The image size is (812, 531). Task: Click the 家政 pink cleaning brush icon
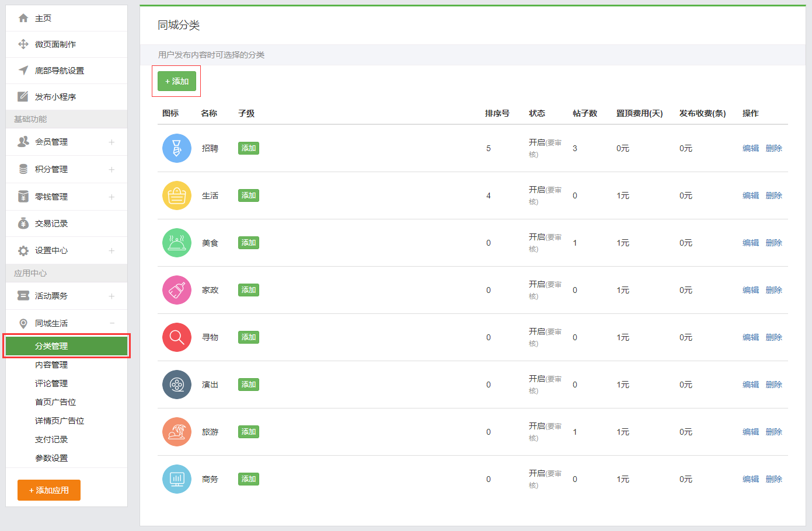coord(177,289)
